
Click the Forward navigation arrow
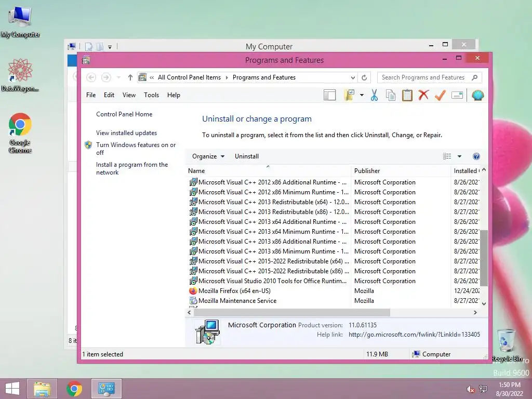106,77
